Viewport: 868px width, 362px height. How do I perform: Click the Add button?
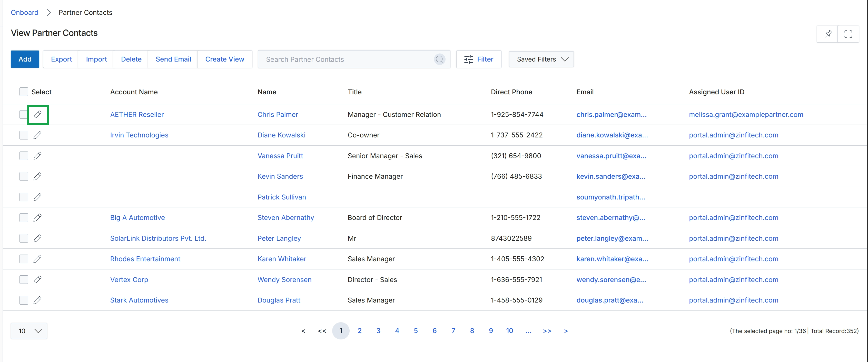(25, 59)
